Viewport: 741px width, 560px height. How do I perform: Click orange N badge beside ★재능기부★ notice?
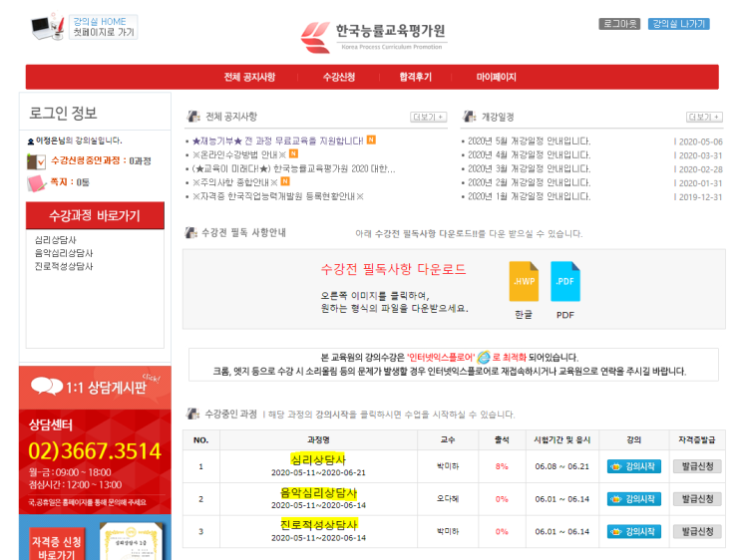click(x=371, y=140)
